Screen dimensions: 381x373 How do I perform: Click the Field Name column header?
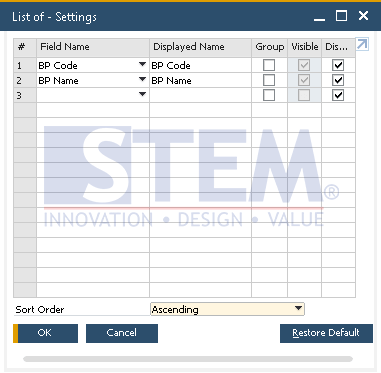point(93,47)
